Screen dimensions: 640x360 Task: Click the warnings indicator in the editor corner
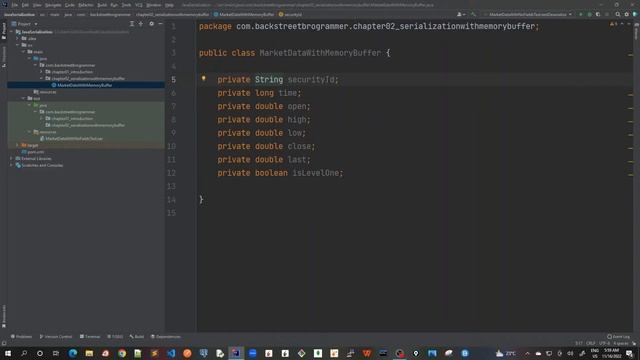[x=613, y=24]
